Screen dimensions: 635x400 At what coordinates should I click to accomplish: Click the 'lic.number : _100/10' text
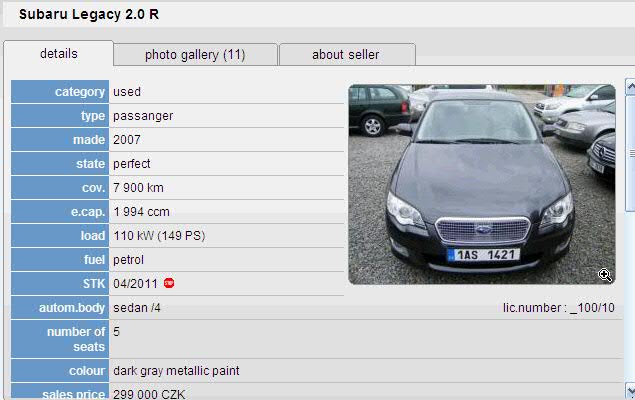(x=559, y=308)
